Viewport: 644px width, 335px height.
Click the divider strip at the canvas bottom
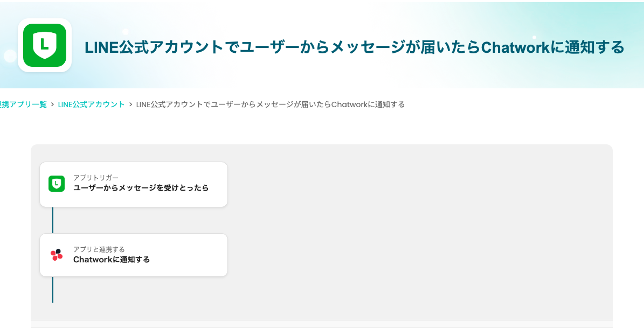[x=321, y=324]
